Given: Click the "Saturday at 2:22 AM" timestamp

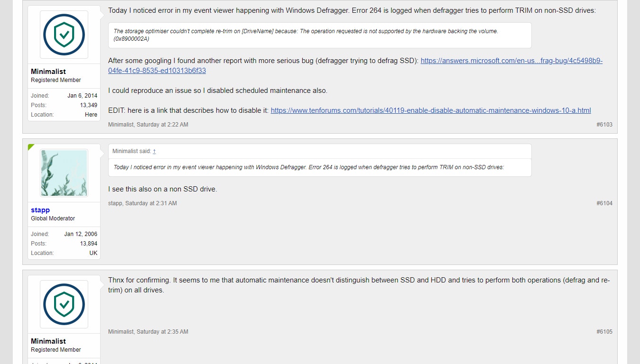Looking at the screenshot, I should pyautogui.click(x=162, y=125).
